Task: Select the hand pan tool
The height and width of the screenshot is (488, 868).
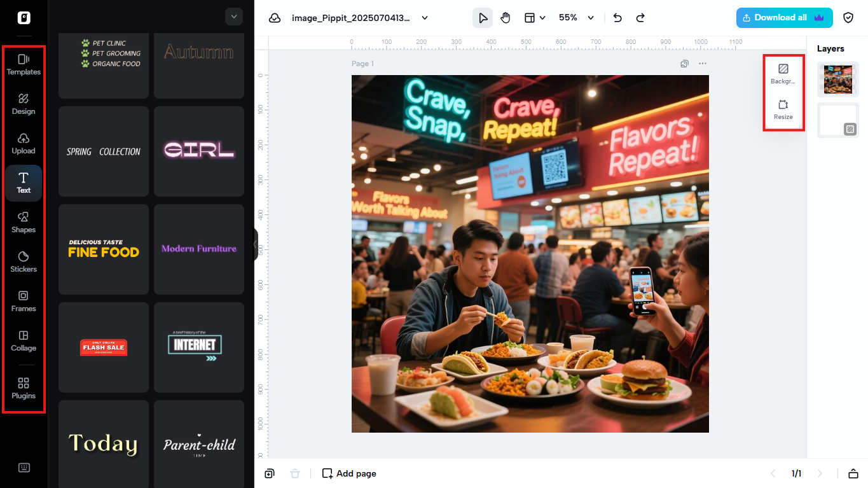Action: pyautogui.click(x=506, y=18)
